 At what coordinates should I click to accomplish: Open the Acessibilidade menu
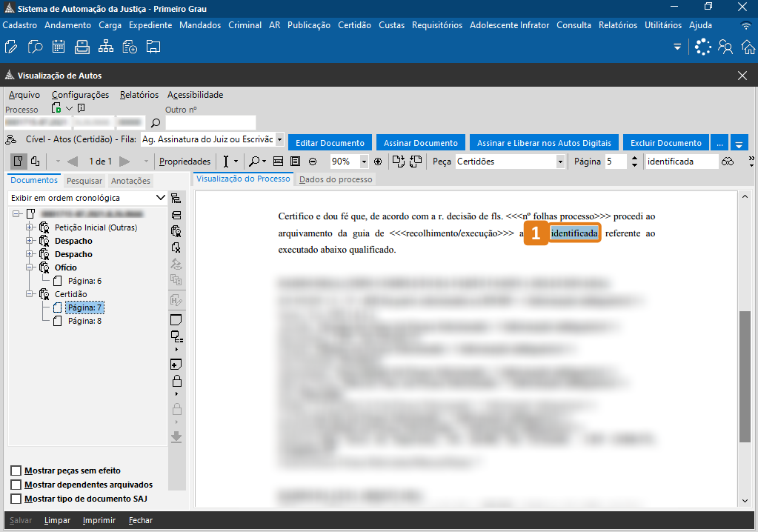click(x=196, y=95)
